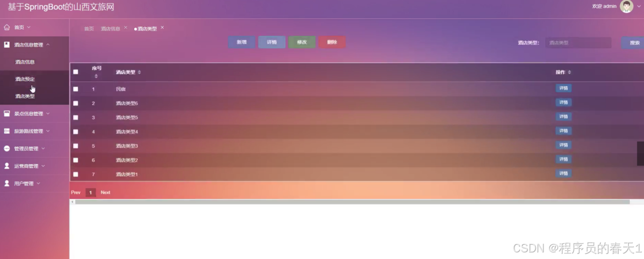Check the box for row 酒店类型4
The image size is (644, 259).
point(76,132)
